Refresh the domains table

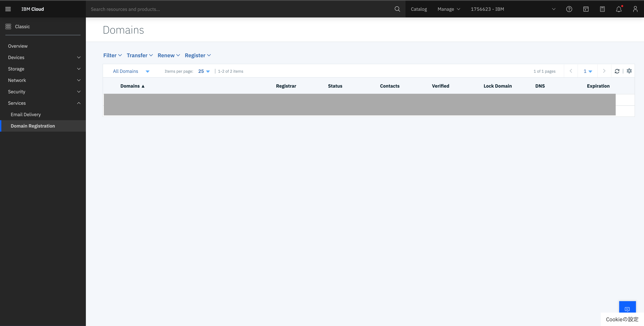coord(617,71)
